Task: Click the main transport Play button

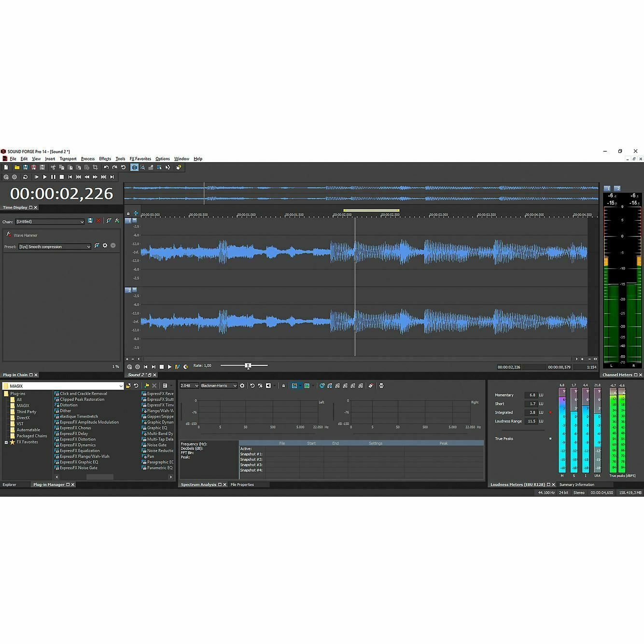Action: click(45, 177)
